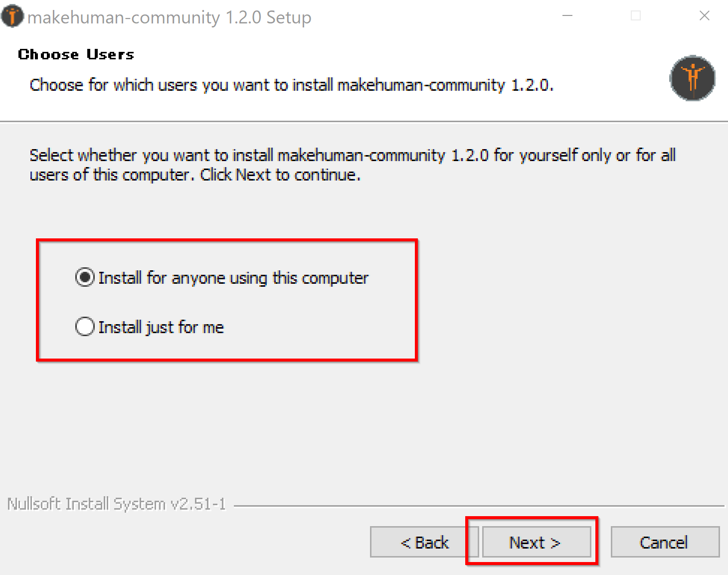Image resolution: width=728 pixels, height=575 pixels.
Task: Go back with the '< Back' button
Action: (x=424, y=542)
